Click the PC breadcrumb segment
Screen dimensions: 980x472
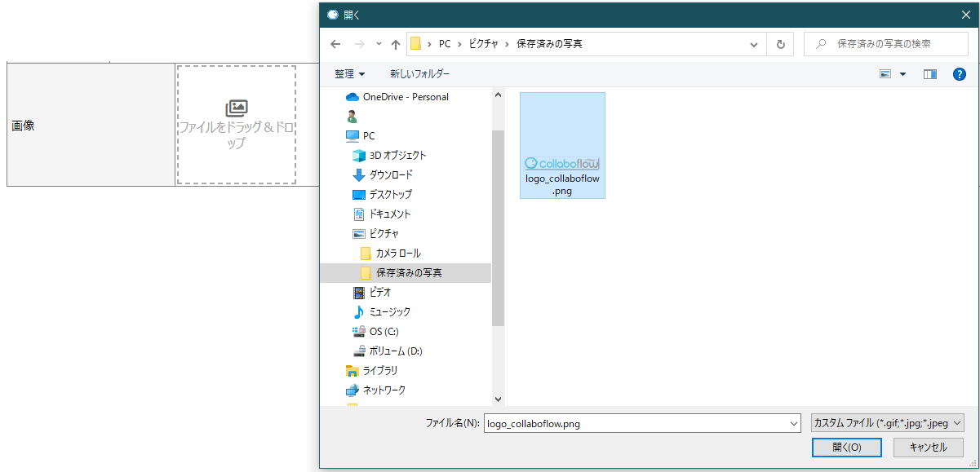pos(445,44)
